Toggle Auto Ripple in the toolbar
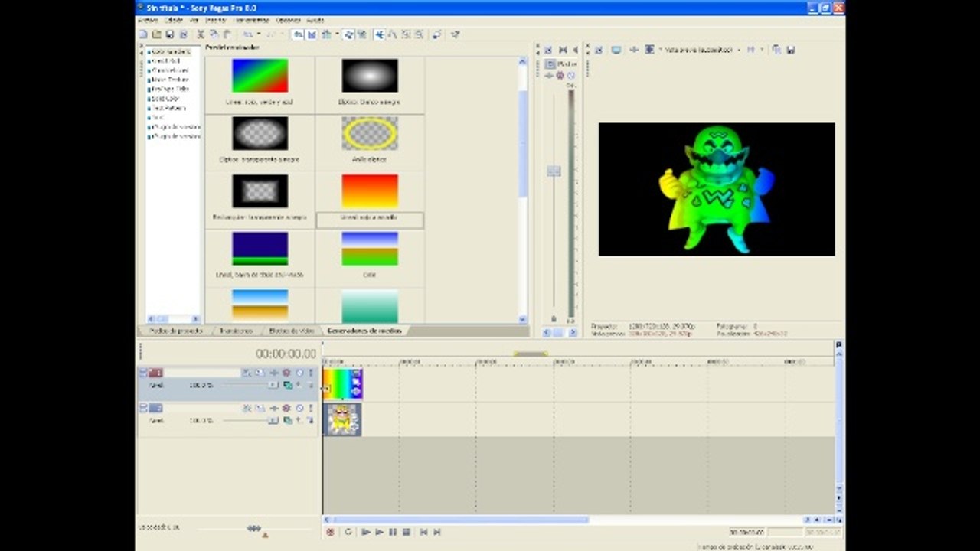 tap(326, 34)
